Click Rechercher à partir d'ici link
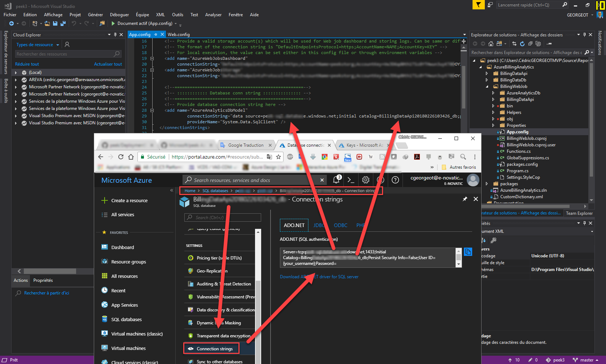The width and height of the screenshot is (606, 364). 47,293
